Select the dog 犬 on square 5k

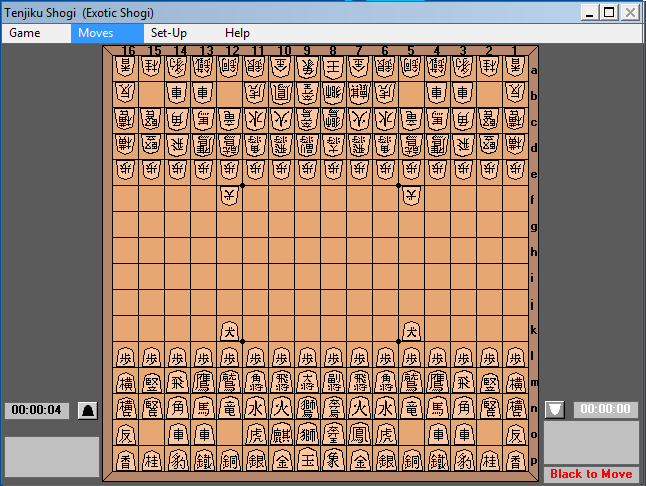click(x=411, y=331)
